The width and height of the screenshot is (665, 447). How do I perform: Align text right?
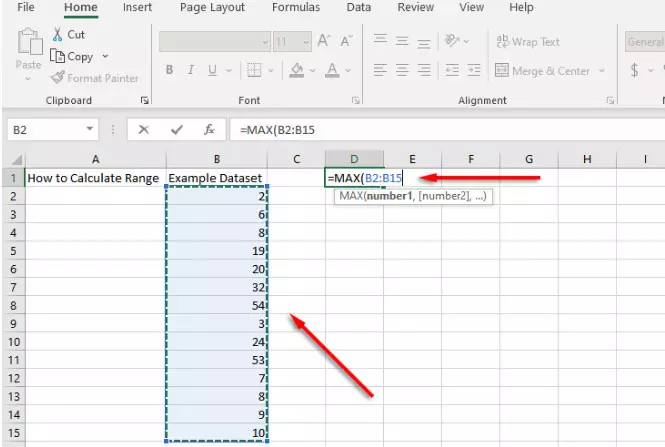[x=424, y=70]
